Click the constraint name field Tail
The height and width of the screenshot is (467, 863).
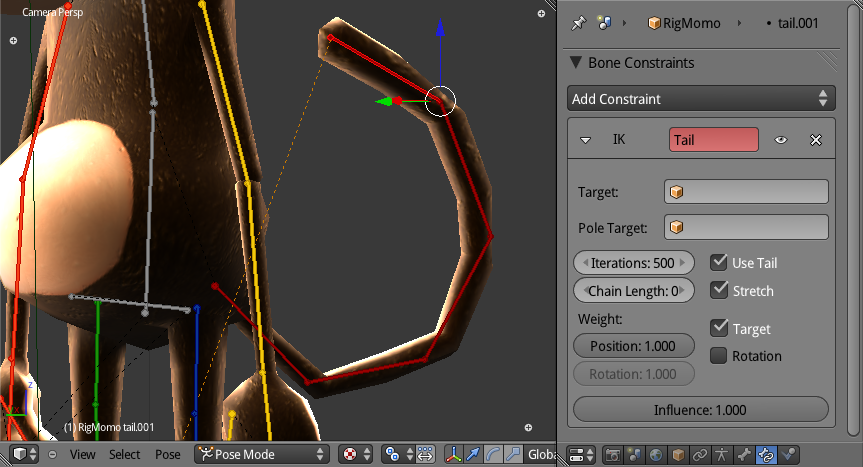coord(714,140)
